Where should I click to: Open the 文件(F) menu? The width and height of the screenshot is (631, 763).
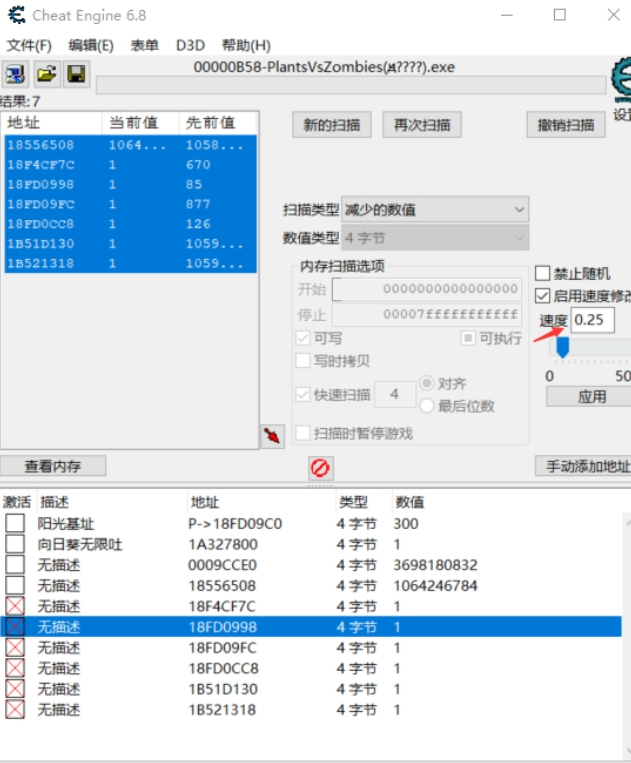click(x=29, y=45)
